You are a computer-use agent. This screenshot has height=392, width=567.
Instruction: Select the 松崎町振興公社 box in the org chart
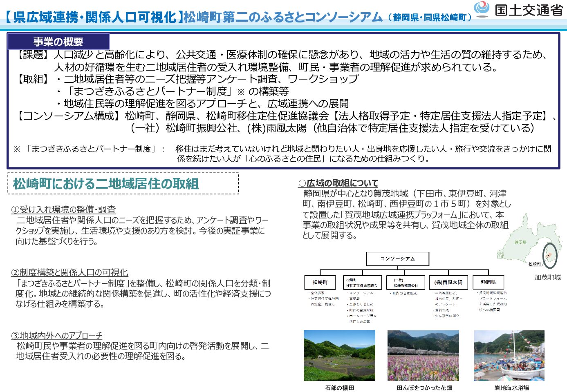click(x=405, y=283)
